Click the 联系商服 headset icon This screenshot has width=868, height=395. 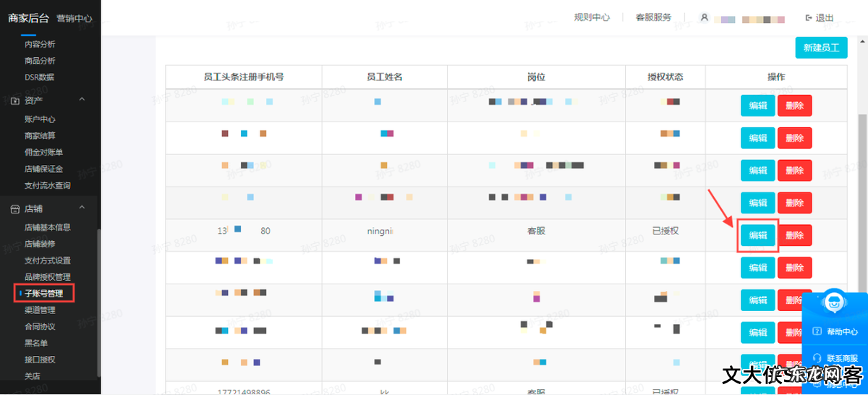[817, 358]
